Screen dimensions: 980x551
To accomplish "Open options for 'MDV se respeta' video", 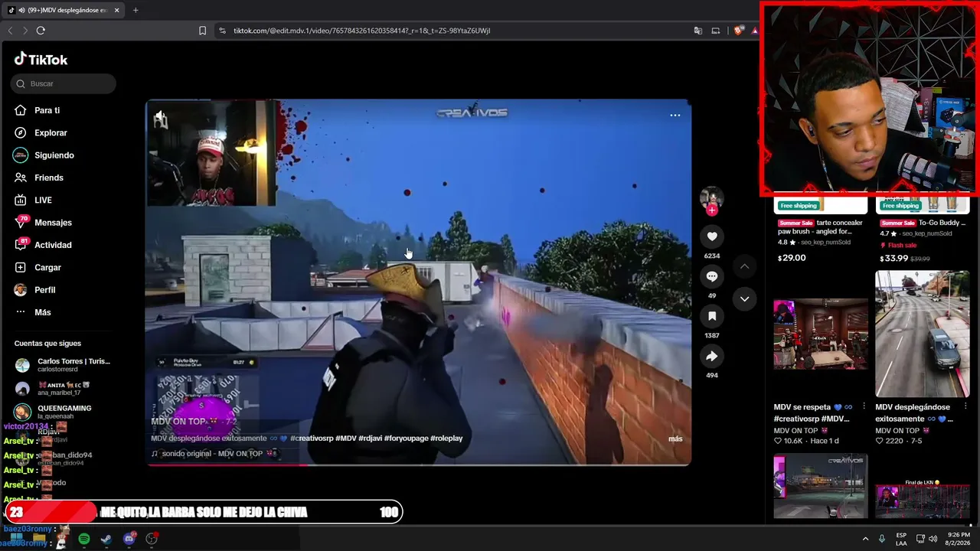I will point(864,406).
